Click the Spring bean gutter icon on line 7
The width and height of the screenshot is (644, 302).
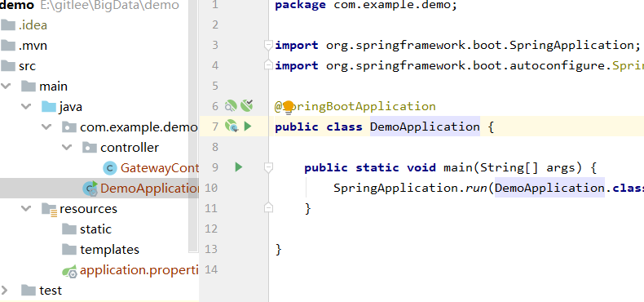pos(232,126)
